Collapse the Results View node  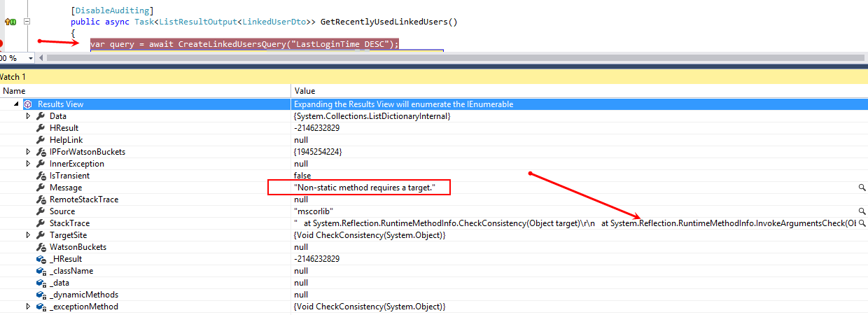click(x=17, y=104)
